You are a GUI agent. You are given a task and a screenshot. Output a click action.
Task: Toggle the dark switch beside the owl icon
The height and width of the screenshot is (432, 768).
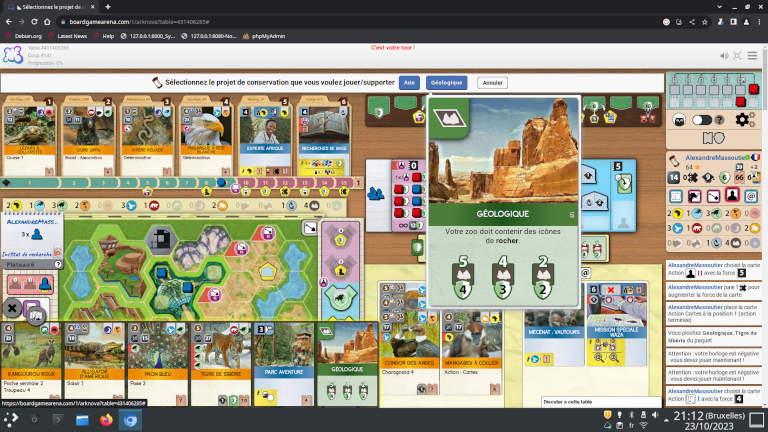pyautogui.click(x=701, y=120)
